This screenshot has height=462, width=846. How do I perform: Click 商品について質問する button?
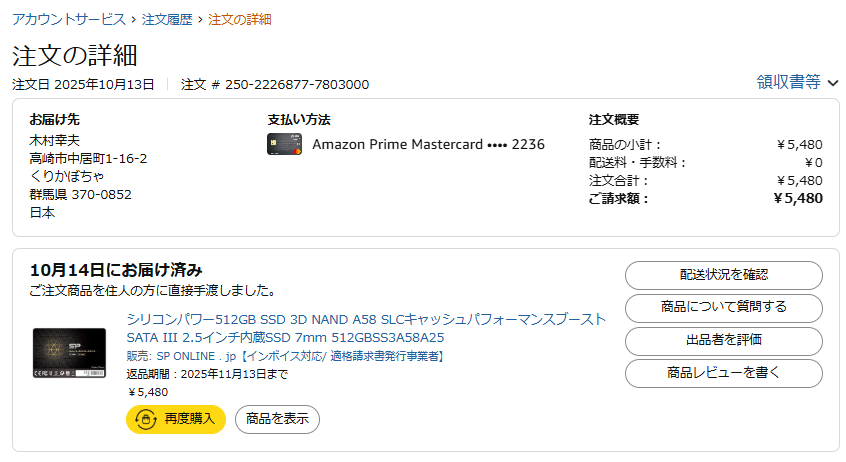click(723, 308)
